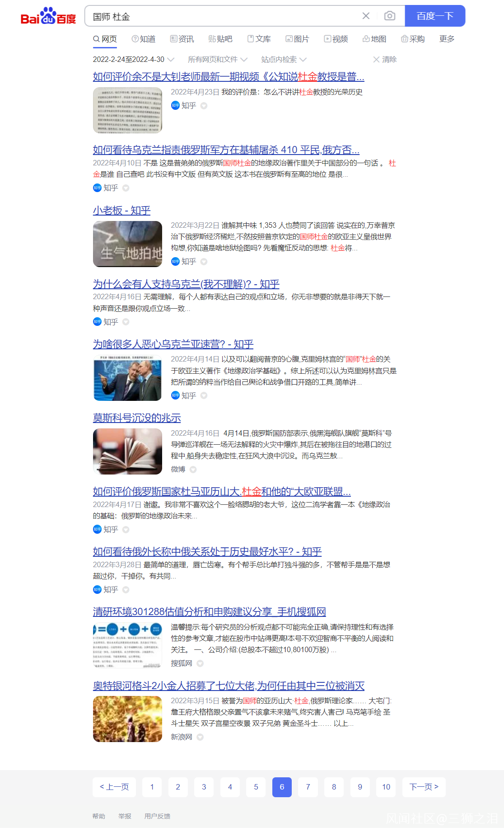Viewport: 504px width, 832px height.
Task: Click the 知乎 source icon under 2022年4月23日 result
Action: 175,106
